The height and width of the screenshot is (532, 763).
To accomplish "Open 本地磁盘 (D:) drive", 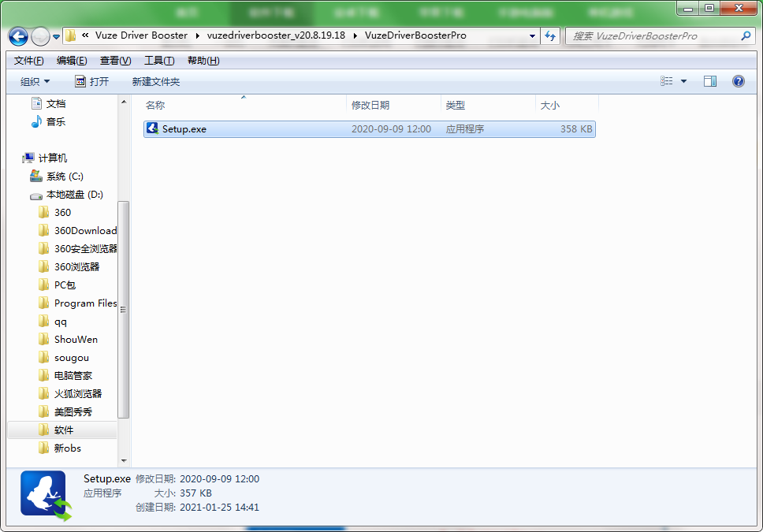I will tap(74, 195).
